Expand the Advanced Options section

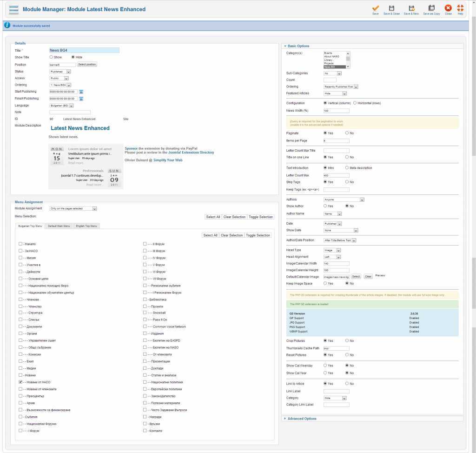pos(303,419)
